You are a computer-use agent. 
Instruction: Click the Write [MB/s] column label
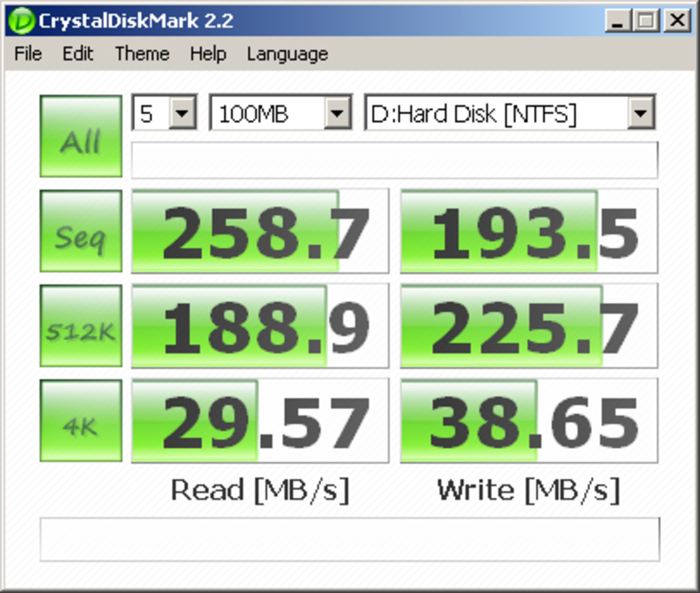click(529, 490)
